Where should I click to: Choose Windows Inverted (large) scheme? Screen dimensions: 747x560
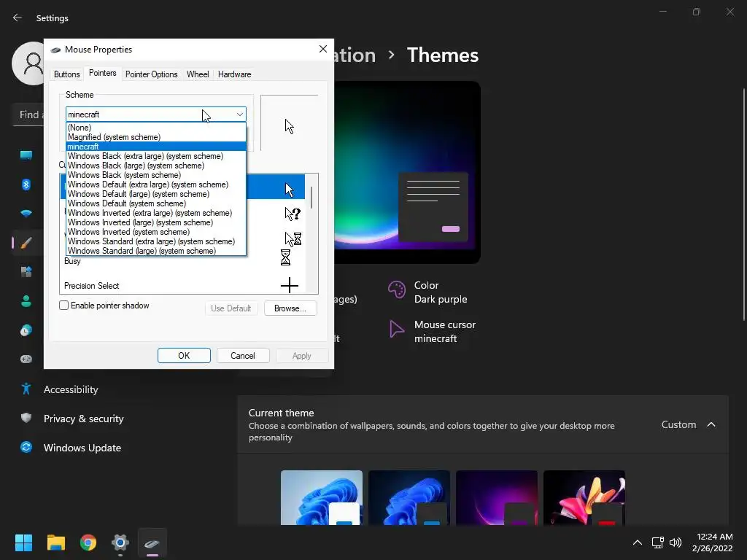point(156,222)
